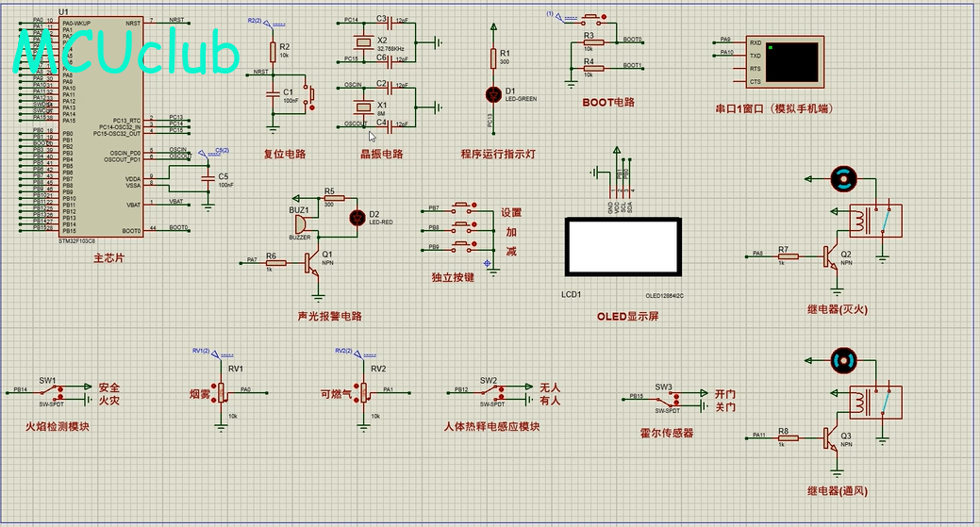Select the BUZ1 buzzer symbol
The image size is (980, 527).
click(301, 223)
